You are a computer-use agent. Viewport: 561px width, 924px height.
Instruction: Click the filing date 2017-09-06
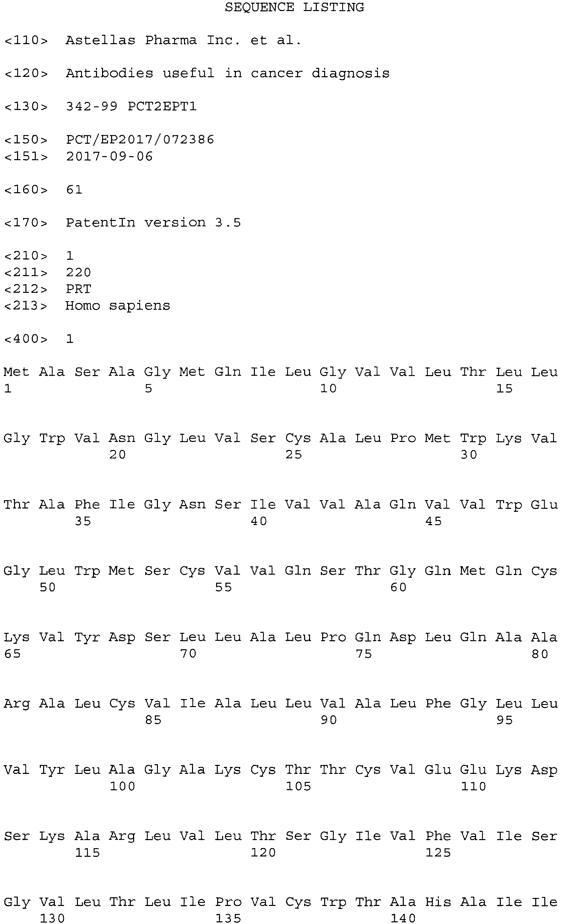point(109,156)
